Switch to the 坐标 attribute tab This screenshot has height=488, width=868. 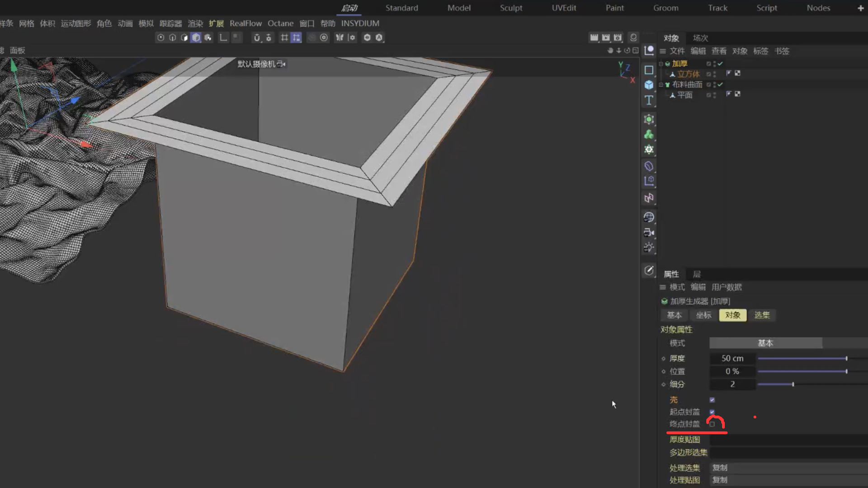(x=703, y=315)
